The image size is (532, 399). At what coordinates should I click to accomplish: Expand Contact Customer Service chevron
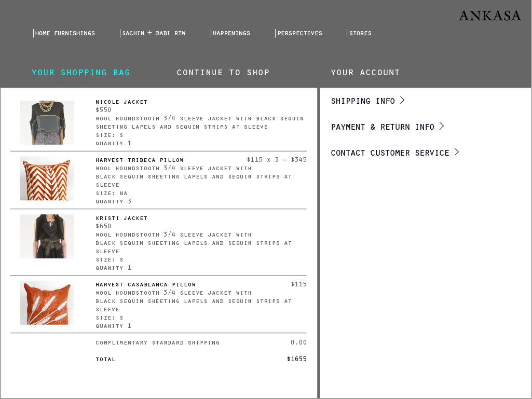tap(456, 152)
